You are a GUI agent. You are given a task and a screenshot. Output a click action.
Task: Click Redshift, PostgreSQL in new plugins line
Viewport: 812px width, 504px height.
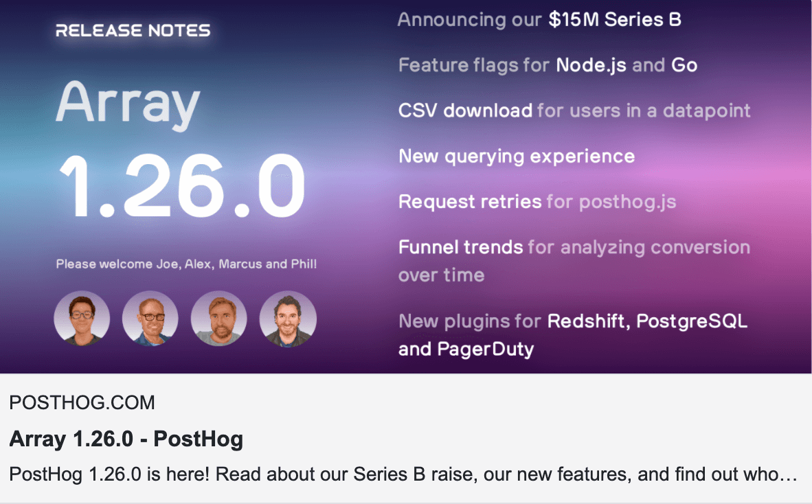pyautogui.click(x=647, y=321)
